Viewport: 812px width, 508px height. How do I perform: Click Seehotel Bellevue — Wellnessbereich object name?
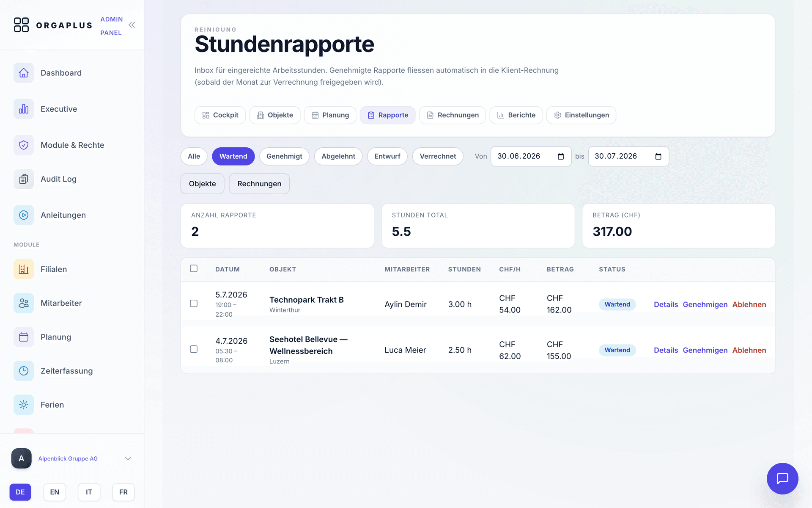click(308, 345)
